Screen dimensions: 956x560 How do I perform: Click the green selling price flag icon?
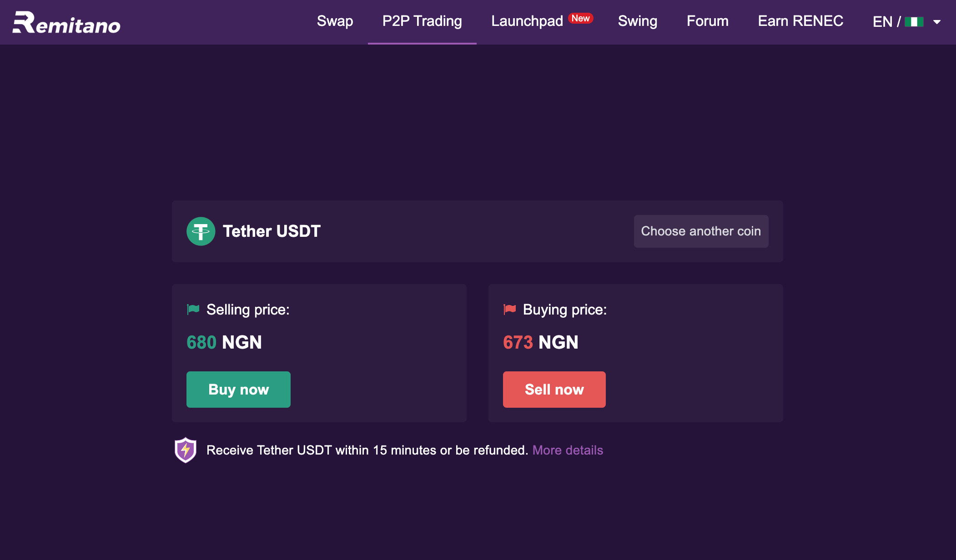pos(193,310)
